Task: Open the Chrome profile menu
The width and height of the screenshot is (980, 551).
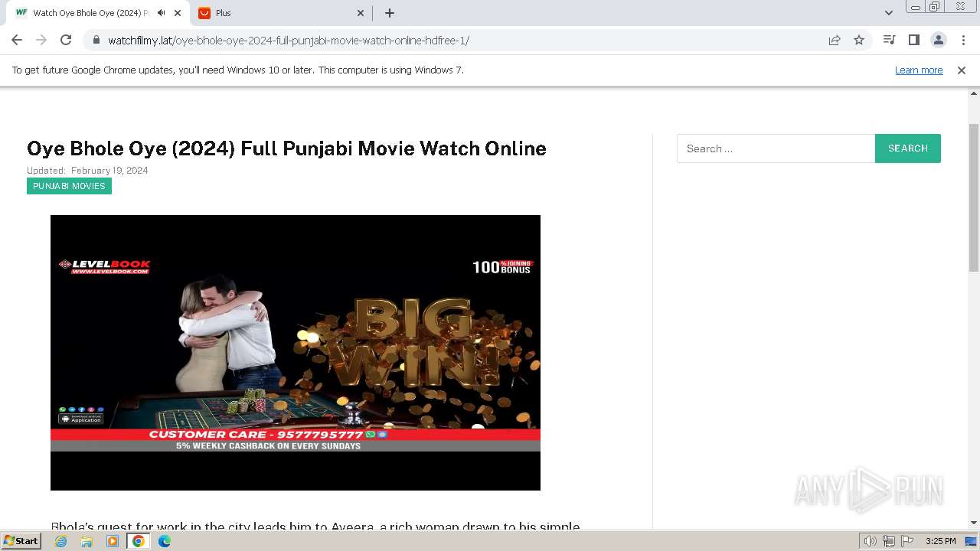Action: (938, 40)
